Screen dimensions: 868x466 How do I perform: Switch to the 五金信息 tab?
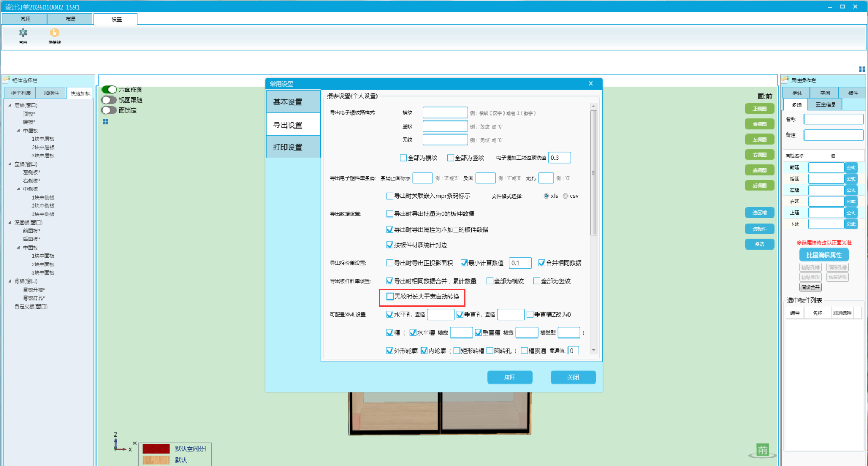[x=826, y=104]
